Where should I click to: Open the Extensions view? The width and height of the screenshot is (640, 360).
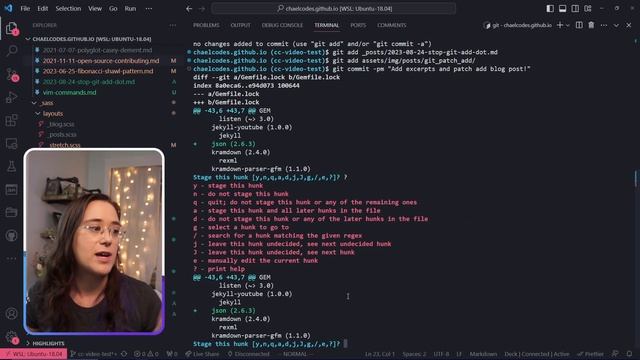(x=11, y=120)
